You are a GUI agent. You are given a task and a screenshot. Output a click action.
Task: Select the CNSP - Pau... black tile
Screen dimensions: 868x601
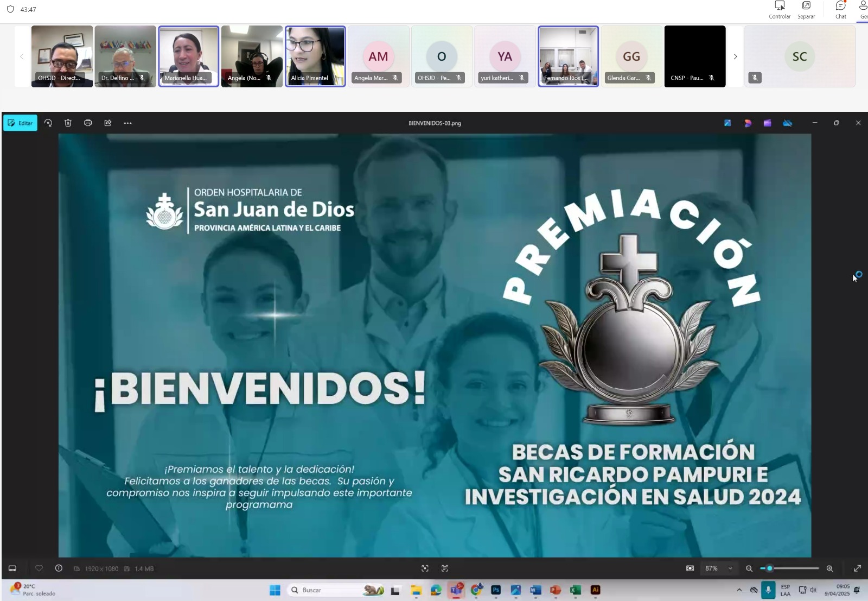click(695, 56)
